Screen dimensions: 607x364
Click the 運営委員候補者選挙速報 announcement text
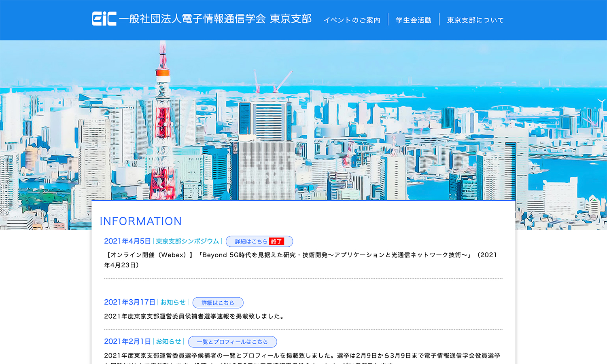(x=194, y=316)
